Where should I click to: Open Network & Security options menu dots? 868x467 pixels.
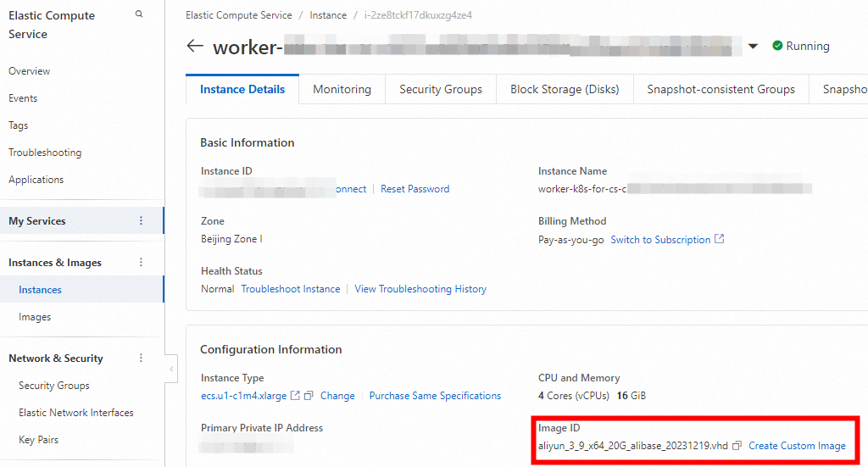[x=142, y=358]
